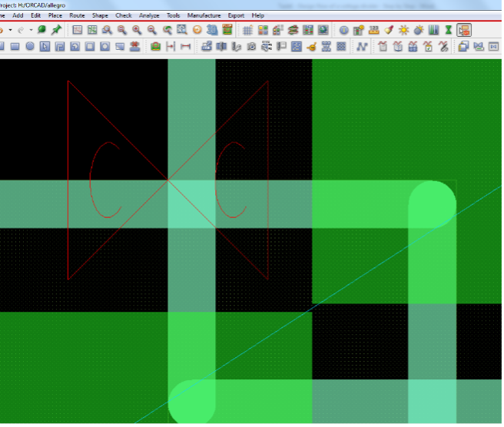This screenshot has width=504, height=427.
Task: Click the orange refresh circle icon
Action: coord(197,30)
